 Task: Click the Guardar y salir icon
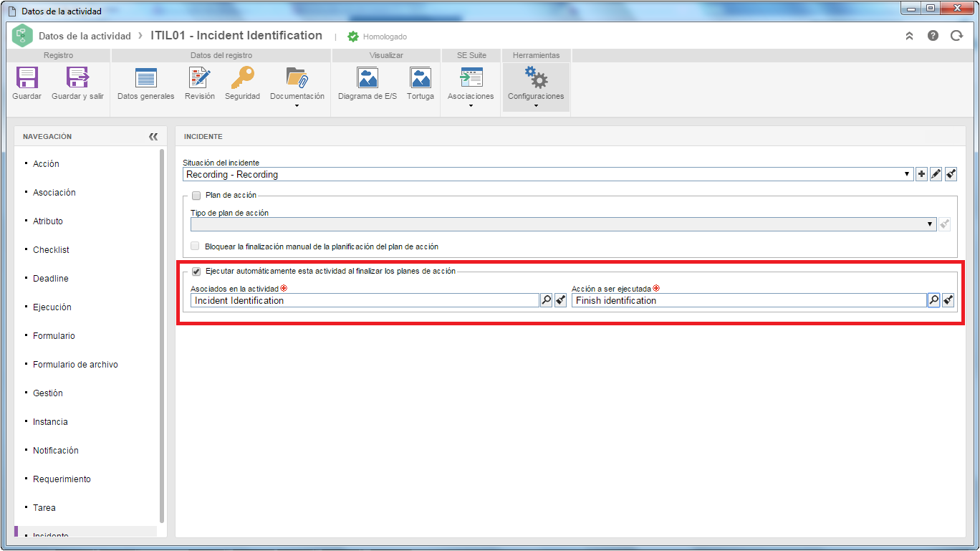click(77, 77)
